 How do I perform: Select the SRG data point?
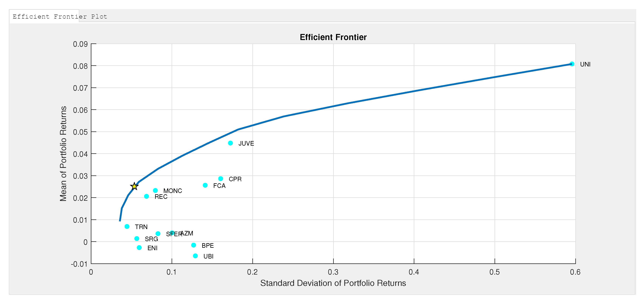[137, 239]
